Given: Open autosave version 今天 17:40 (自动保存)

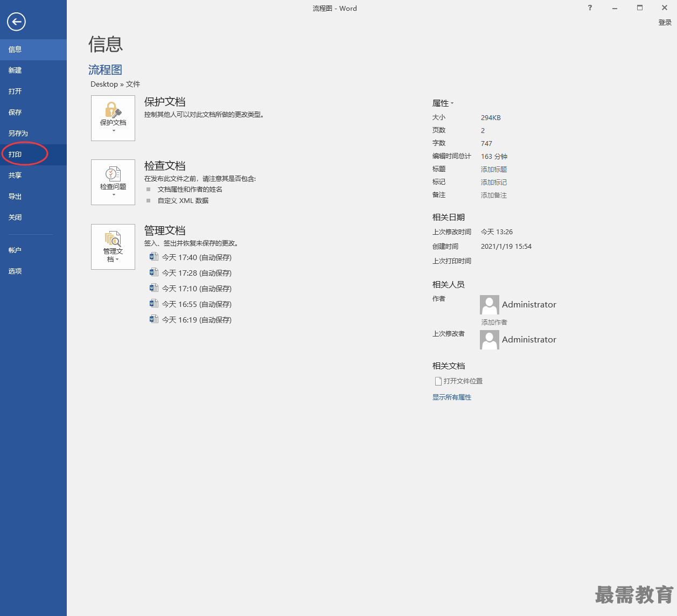Looking at the screenshot, I should coord(197,257).
